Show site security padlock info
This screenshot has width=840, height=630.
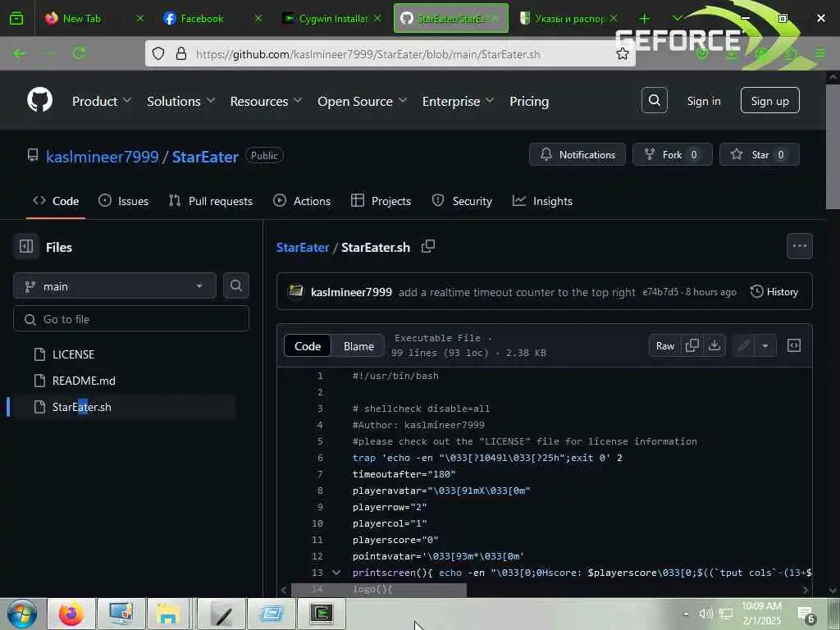click(x=181, y=53)
